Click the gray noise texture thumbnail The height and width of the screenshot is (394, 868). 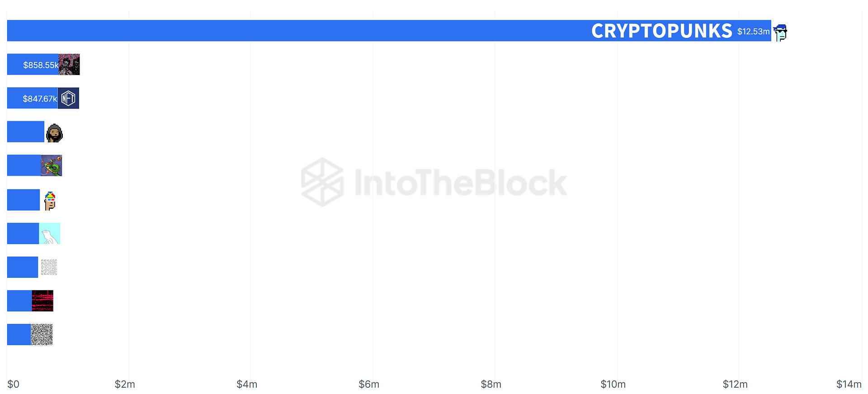point(49,267)
